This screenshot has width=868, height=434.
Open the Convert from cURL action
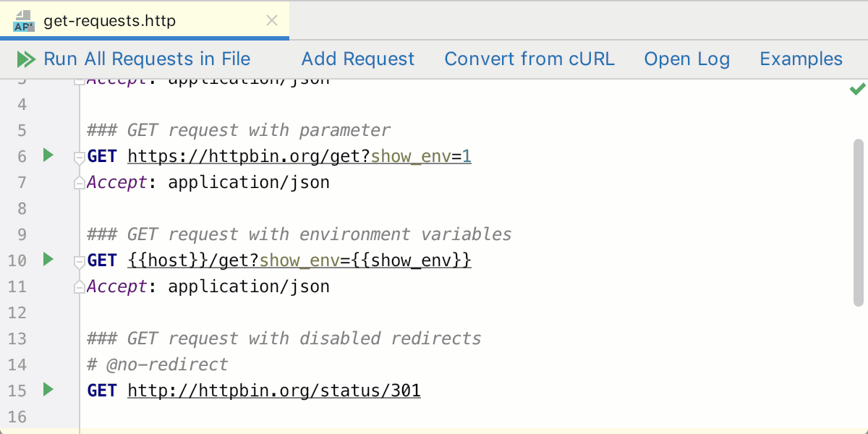529,59
